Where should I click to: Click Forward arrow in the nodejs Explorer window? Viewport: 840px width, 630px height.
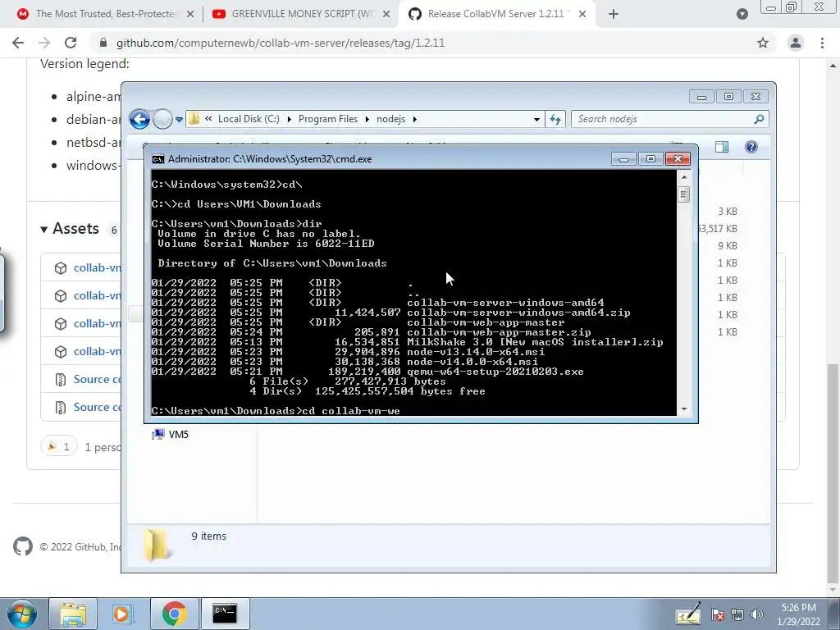(162, 119)
